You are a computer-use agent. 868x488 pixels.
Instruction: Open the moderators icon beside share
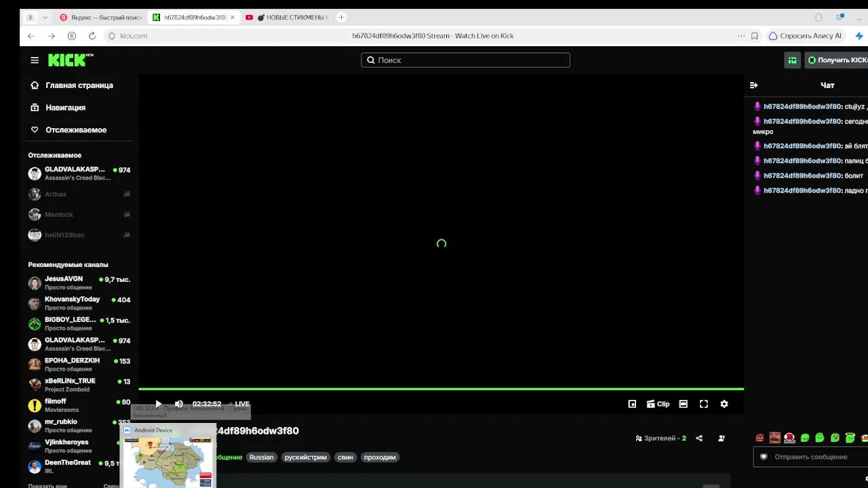pyautogui.click(x=722, y=439)
